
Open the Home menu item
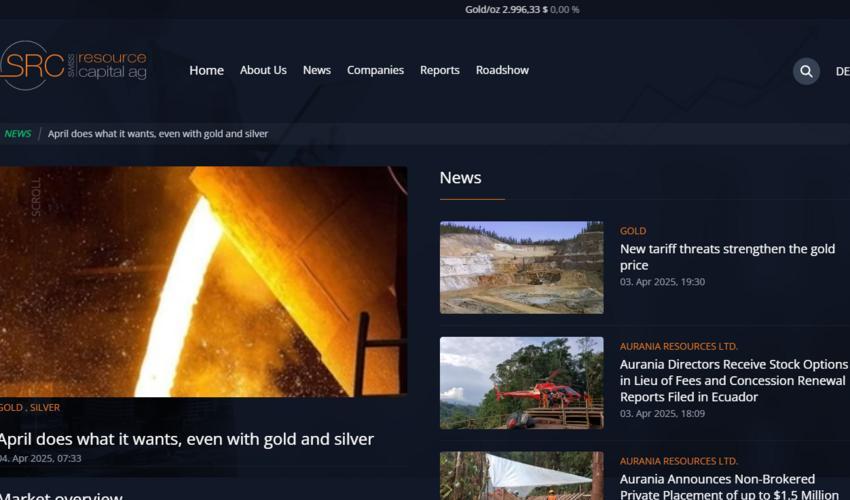tap(207, 70)
